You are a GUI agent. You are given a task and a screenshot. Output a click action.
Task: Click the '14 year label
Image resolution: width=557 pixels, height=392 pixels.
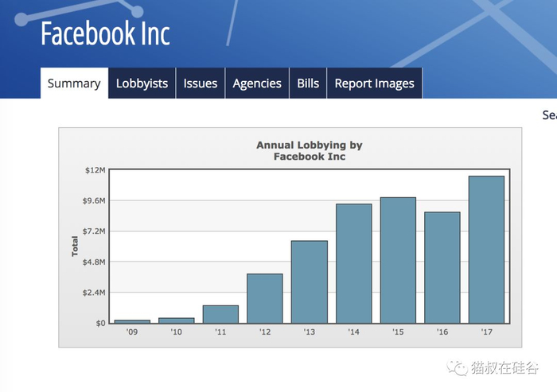354,332
